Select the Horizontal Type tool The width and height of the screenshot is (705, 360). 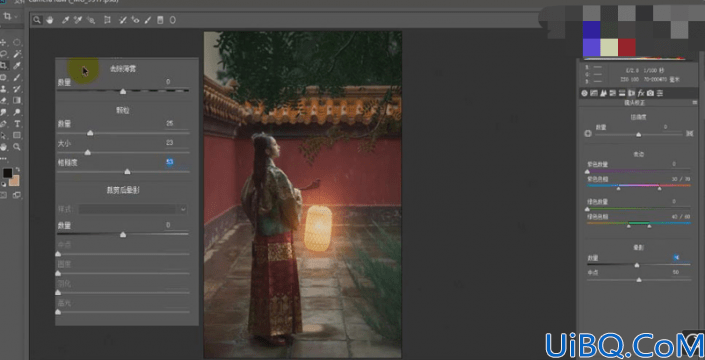pos(17,124)
